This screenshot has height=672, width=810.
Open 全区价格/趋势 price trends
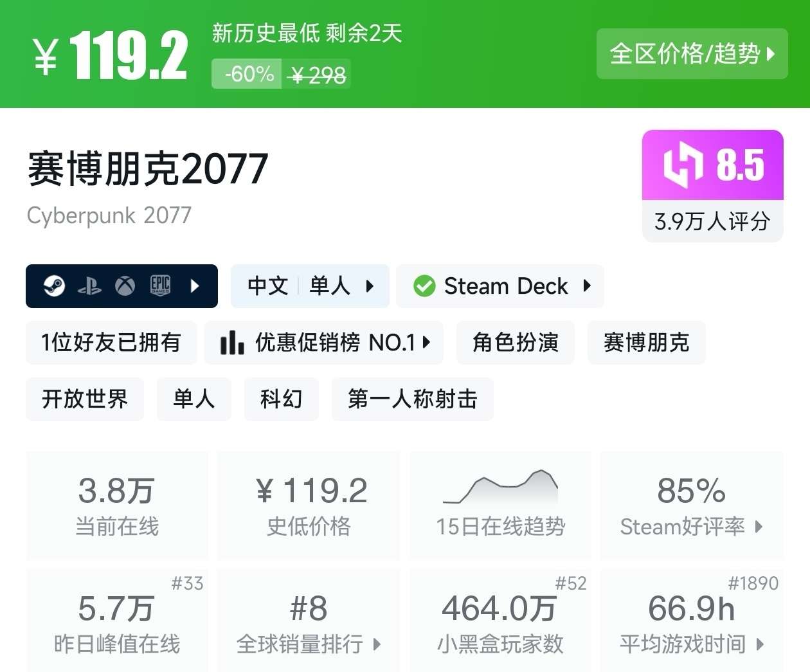(x=692, y=54)
